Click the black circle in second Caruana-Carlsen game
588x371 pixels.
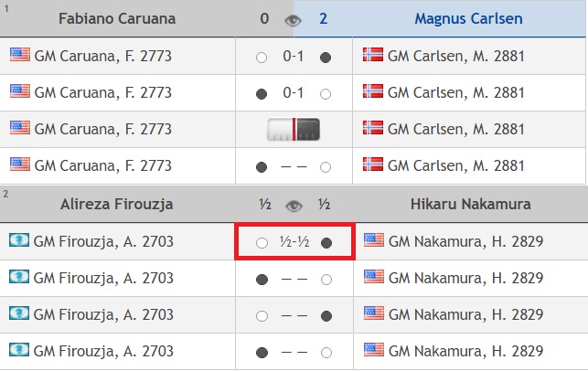point(262,94)
